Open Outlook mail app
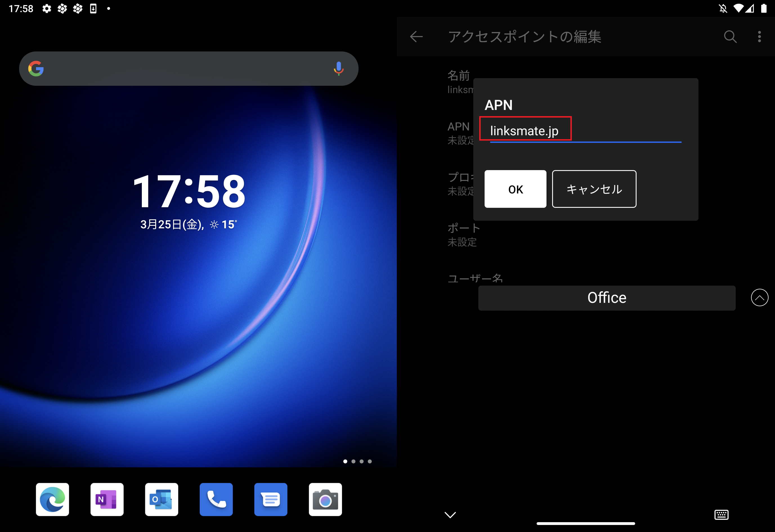The image size is (775, 532). (162, 499)
